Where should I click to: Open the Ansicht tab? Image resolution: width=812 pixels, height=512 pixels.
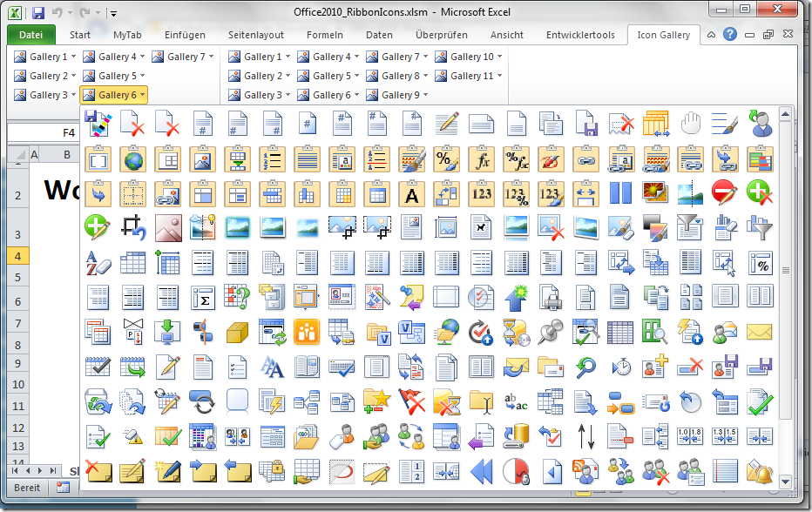click(x=507, y=35)
